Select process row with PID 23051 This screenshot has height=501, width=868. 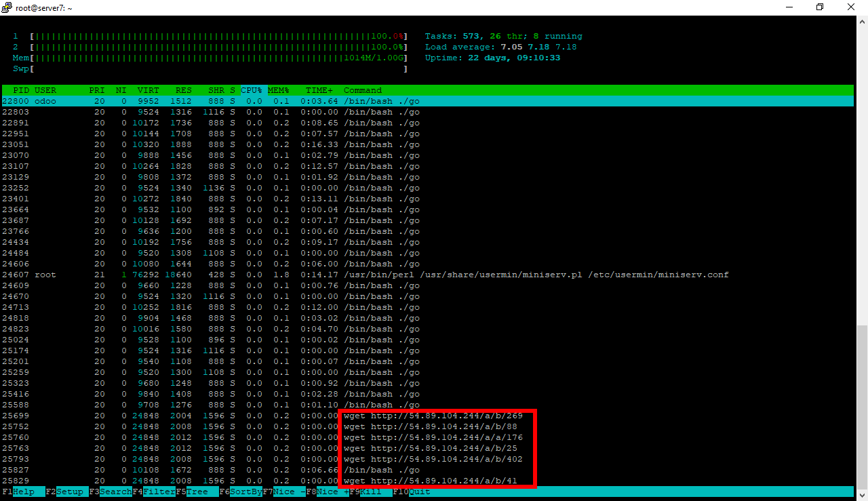427,144
